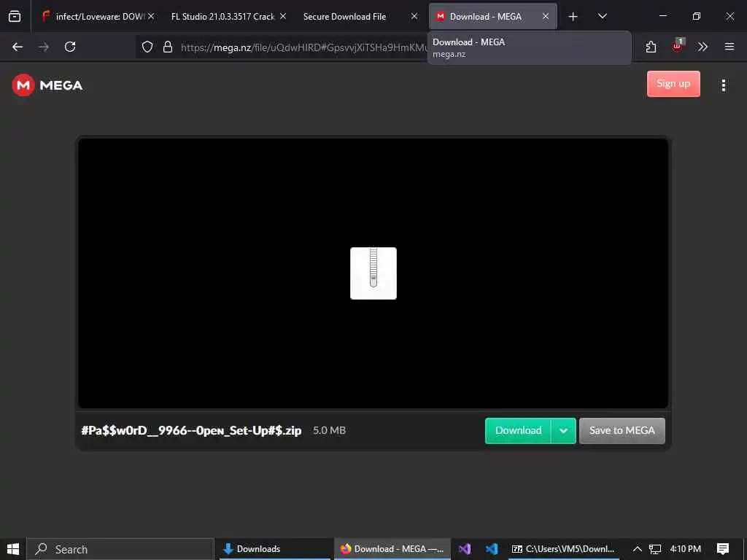Open a new browser tab
The image size is (747, 560).
tap(573, 16)
